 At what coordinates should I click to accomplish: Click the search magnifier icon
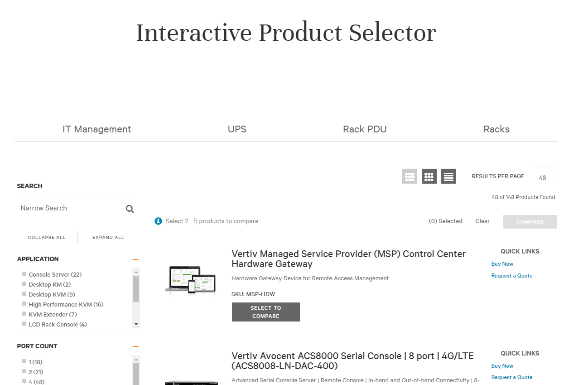(130, 209)
